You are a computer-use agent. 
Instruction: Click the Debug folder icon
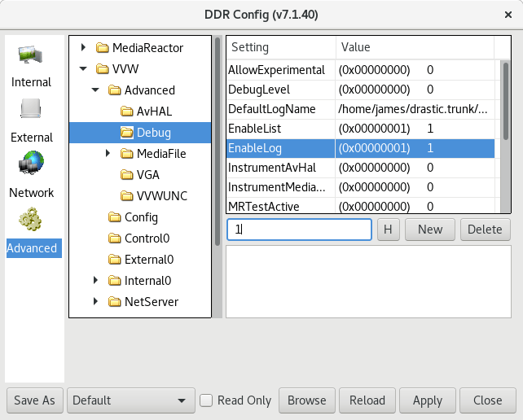[x=127, y=133]
